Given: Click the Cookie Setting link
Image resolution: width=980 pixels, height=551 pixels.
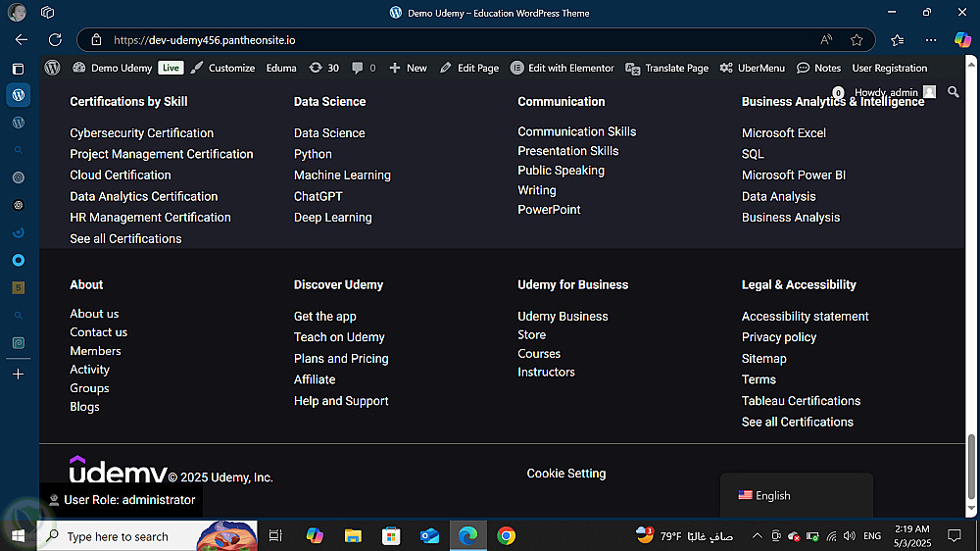Looking at the screenshot, I should [x=566, y=474].
